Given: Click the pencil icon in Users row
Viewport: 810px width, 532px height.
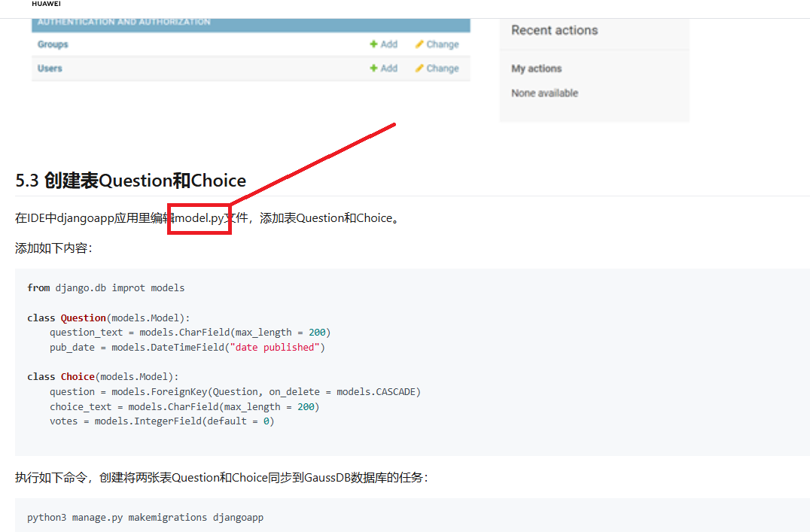Looking at the screenshot, I should coord(419,68).
